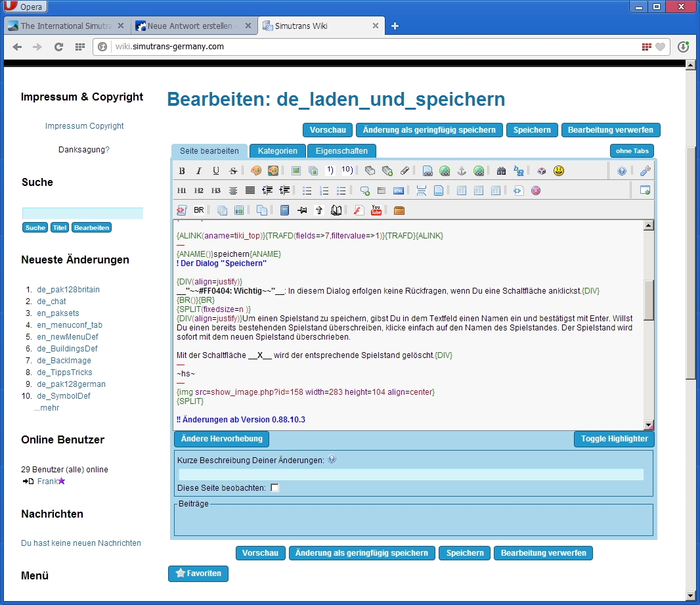Open the Eigenschaften tab

coord(341,151)
